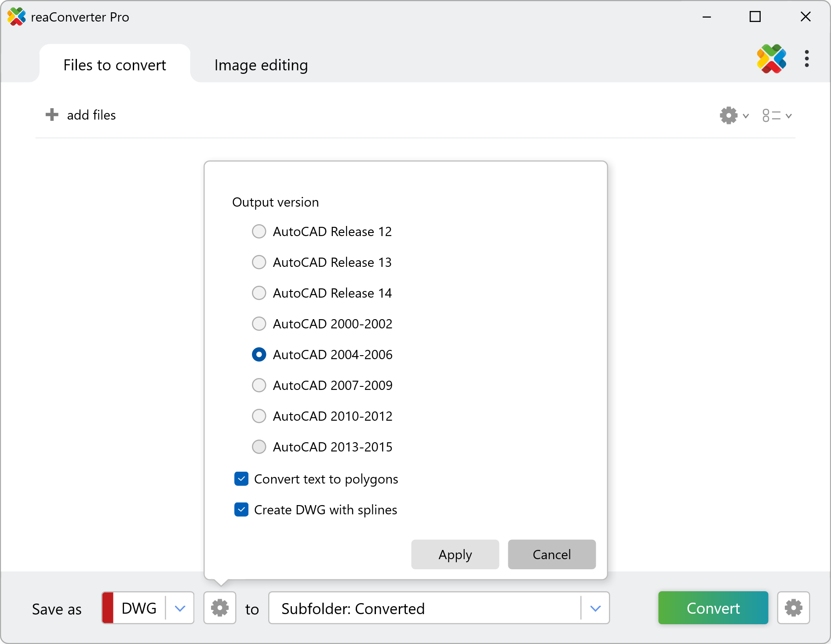The height and width of the screenshot is (644, 831).
Task: Uncheck Convert text to polygons
Action: (241, 479)
